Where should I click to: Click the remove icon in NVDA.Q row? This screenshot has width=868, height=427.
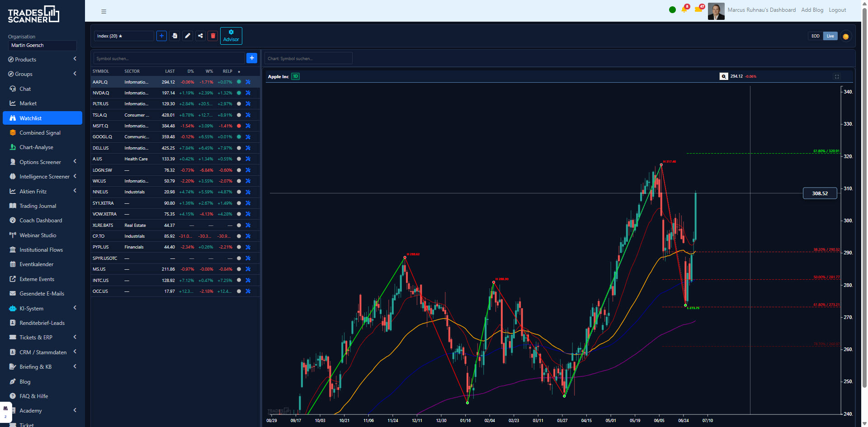click(x=248, y=93)
